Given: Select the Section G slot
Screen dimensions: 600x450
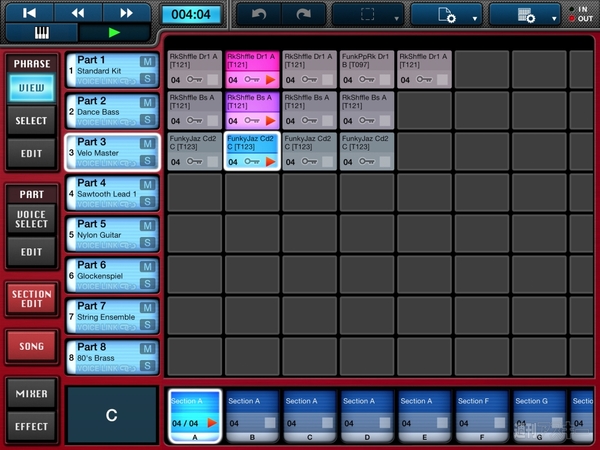Looking at the screenshot, I should (539, 416).
